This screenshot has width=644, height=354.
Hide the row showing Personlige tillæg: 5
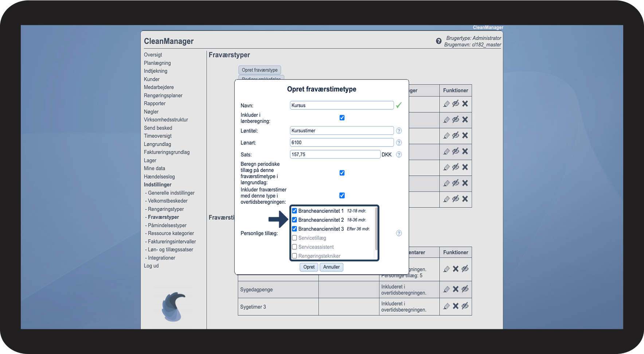pyautogui.click(x=465, y=269)
